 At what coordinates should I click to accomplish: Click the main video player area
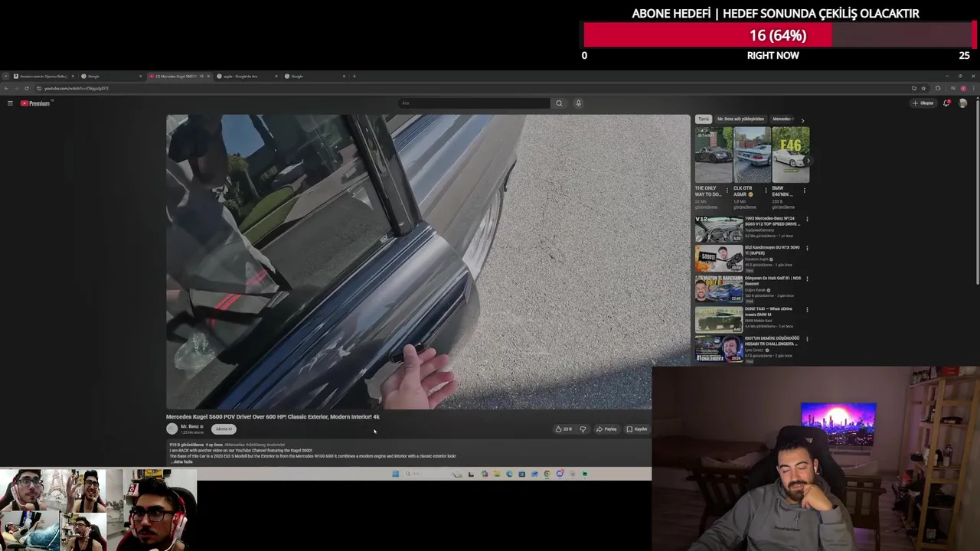[428, 262]
